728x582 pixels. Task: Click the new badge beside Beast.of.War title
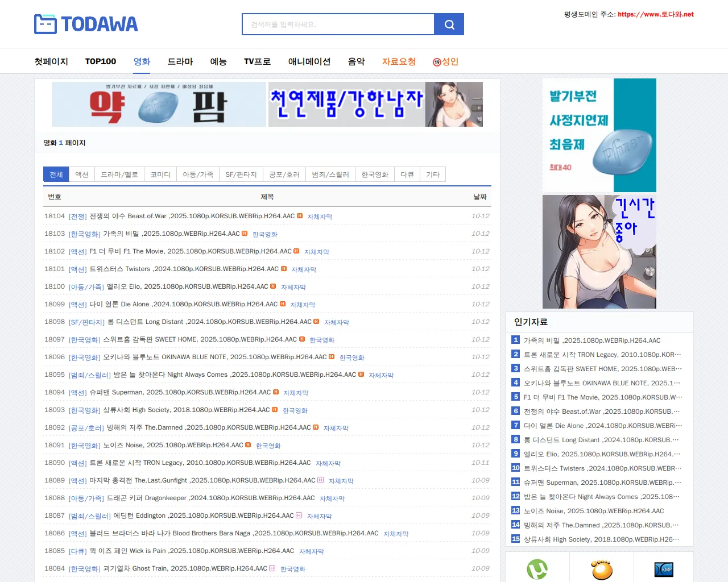coord(300,216)
